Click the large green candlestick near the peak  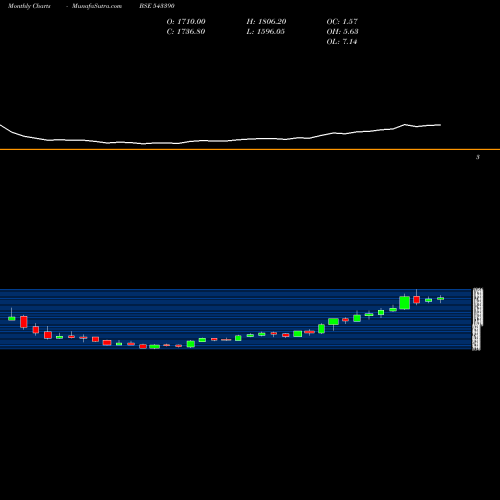tap(405, 303)
